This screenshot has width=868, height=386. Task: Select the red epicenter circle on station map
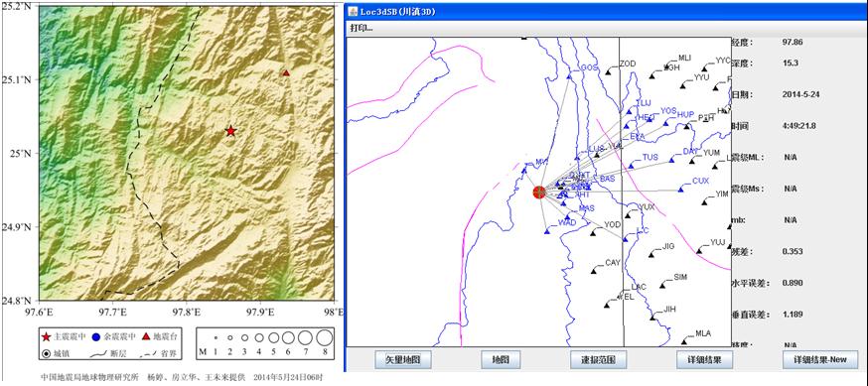pos(539,193)
